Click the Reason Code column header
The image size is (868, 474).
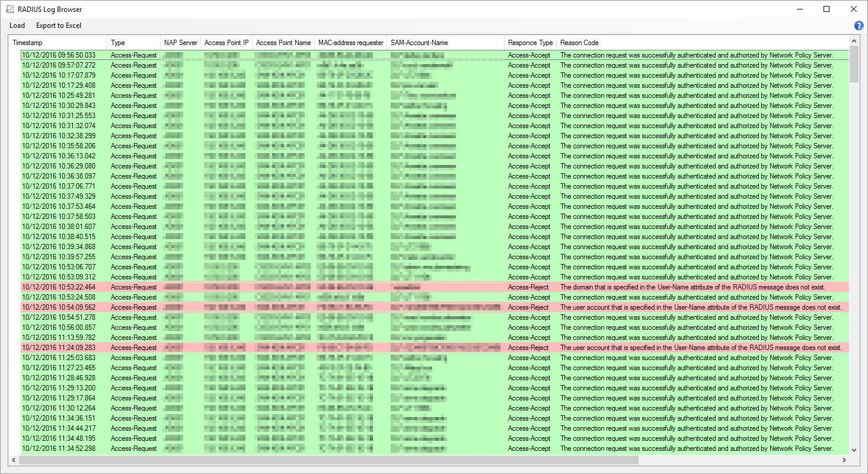tap(579, 42)
